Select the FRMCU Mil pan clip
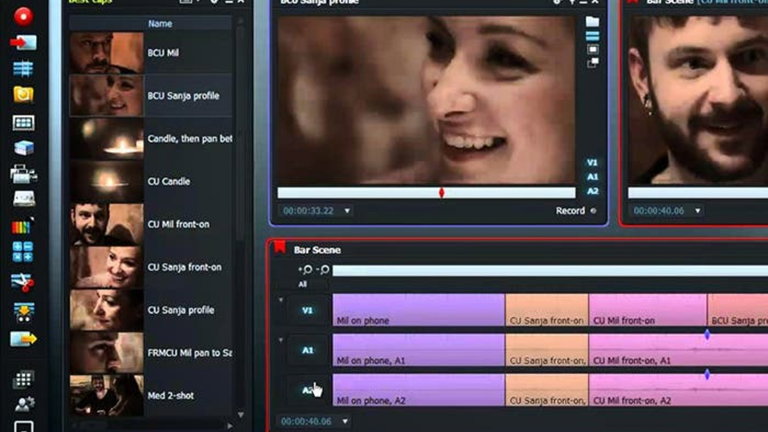This screenshot has width=768, height=432. pos(151,353)
